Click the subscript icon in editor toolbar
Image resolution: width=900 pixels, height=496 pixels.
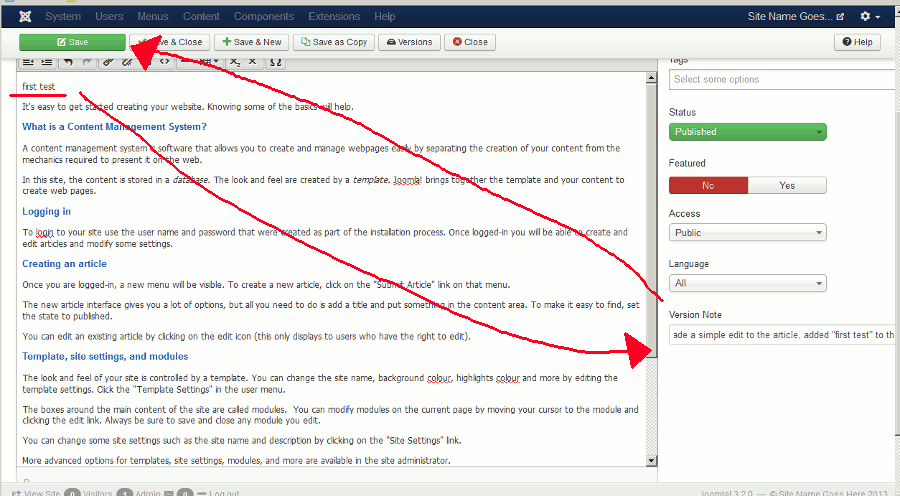tap(234, 62)
